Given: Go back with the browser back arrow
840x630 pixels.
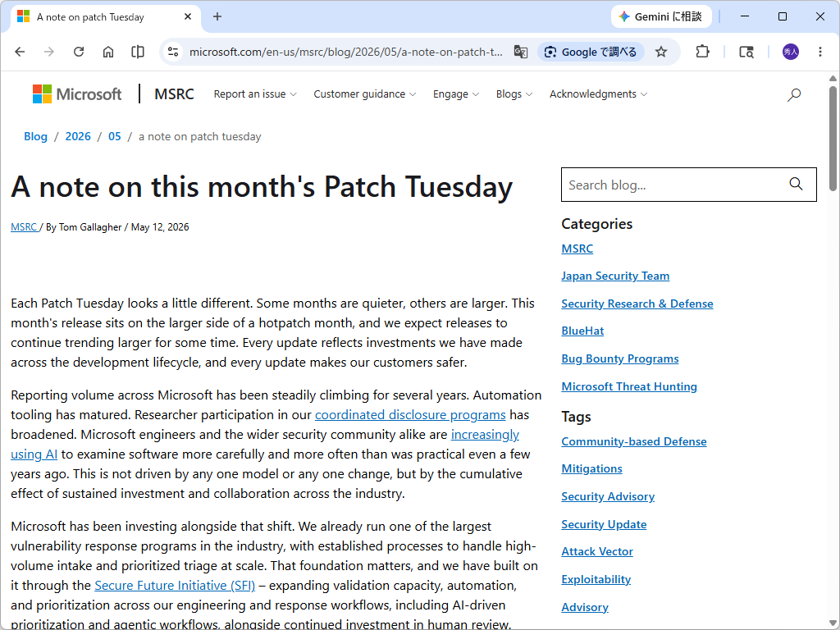Looking at the screenshot, I should point(20,52).
